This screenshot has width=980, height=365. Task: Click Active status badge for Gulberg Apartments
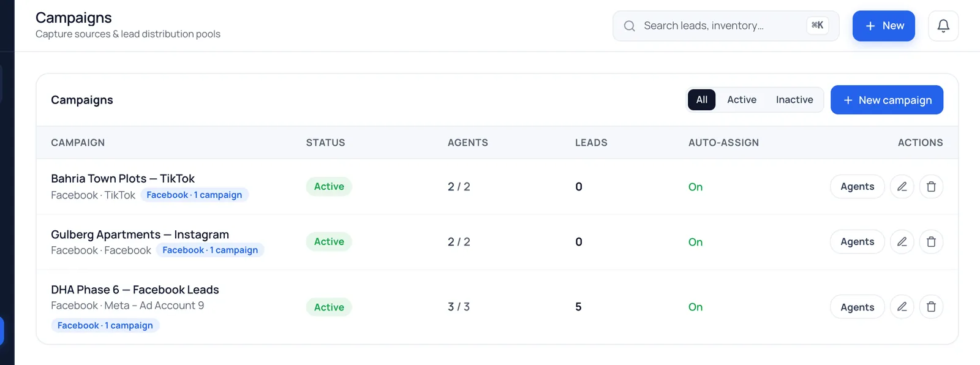329,242
